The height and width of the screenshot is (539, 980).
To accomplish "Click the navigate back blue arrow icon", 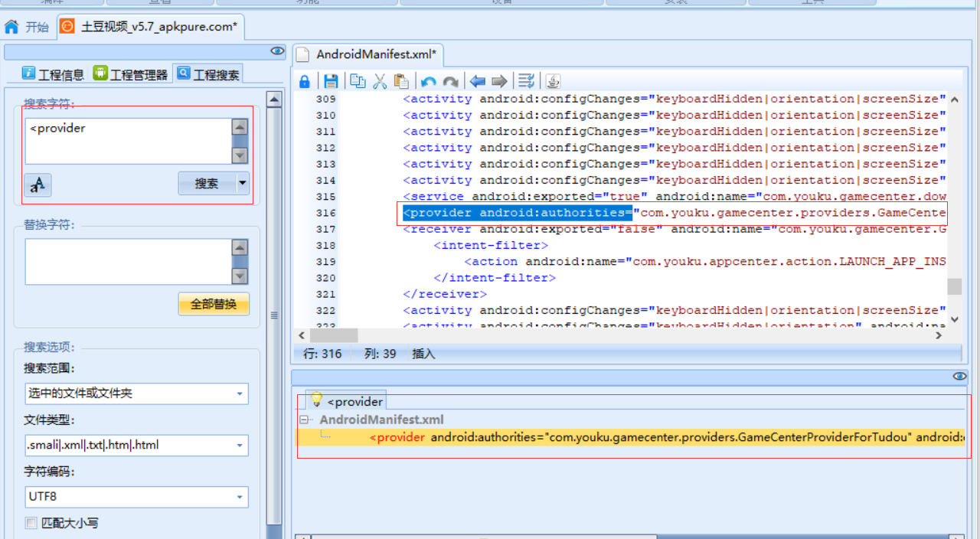I will click(479, 80).
